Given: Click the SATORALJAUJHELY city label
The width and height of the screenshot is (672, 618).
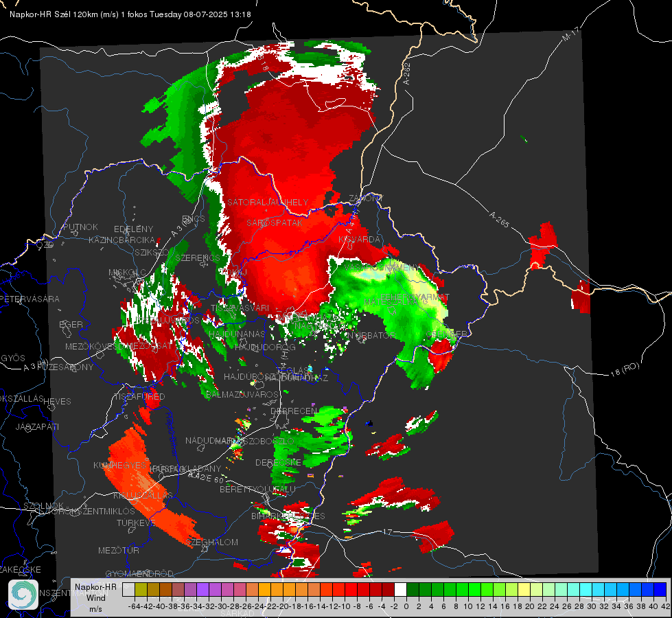Looking at the screenshot, I should click(x=268, y=202).
